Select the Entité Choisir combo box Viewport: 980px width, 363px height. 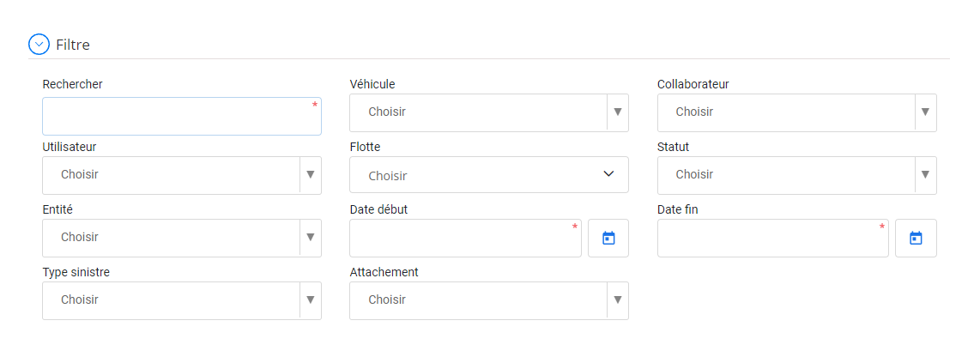tap(182, 238)
